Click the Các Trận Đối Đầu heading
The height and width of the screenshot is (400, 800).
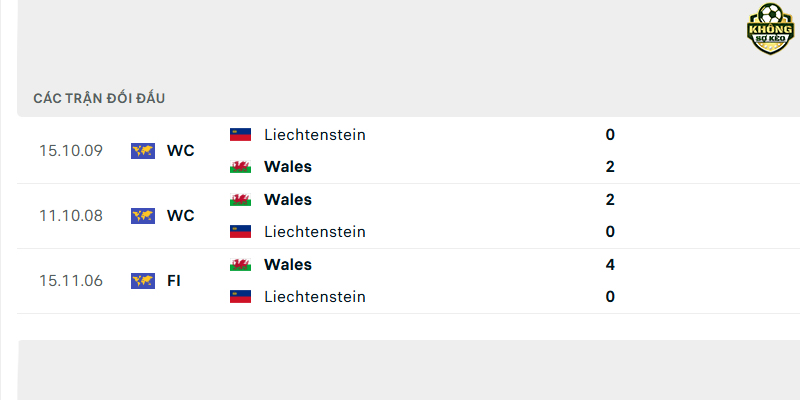[x=99, y=98]
